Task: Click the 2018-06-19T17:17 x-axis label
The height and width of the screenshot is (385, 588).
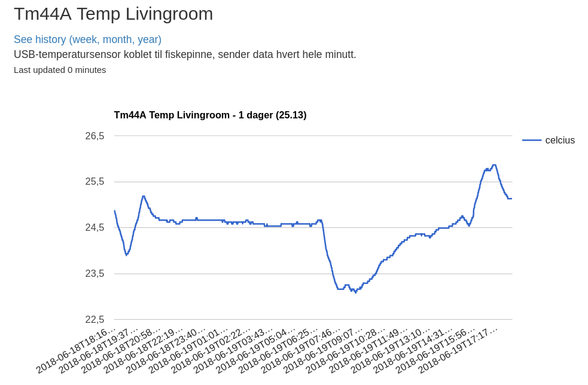Action: (458, 350)
